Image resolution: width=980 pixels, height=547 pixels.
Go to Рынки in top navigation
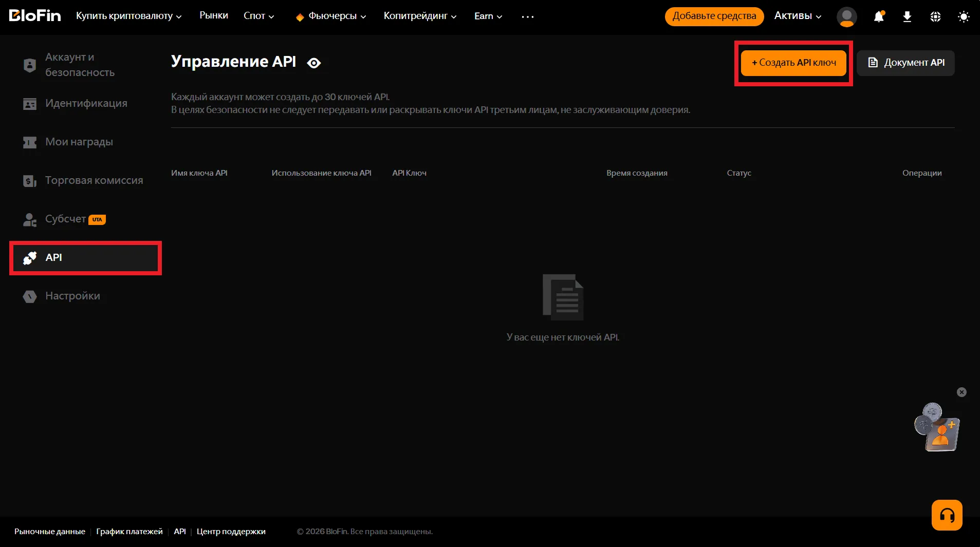pos(214,15)
